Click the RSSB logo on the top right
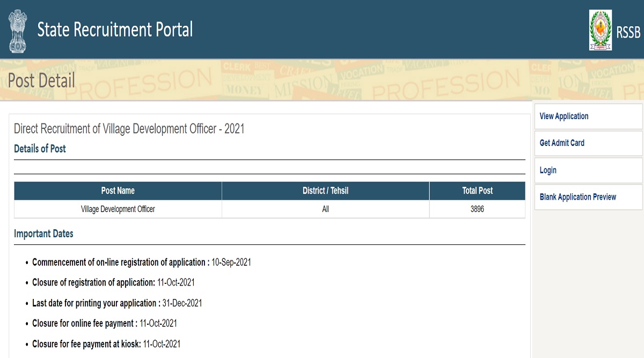The image size is (644, 358). point(601,30)
